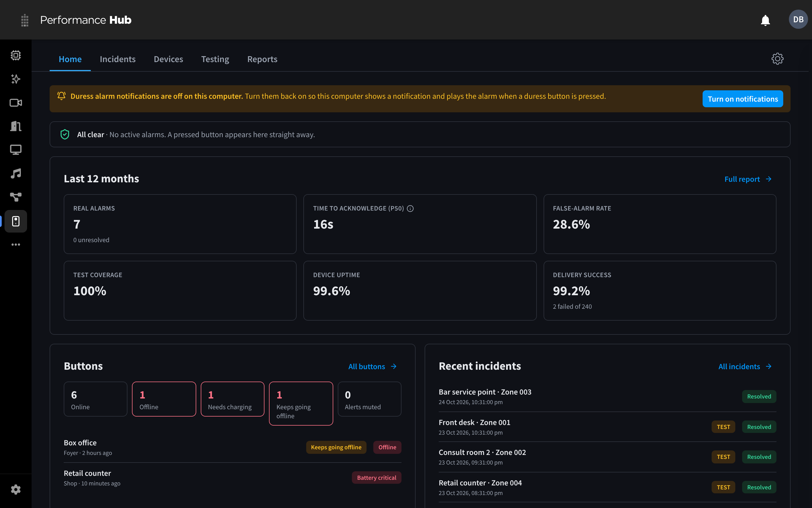This screenshot has height=508, width=812.
Task: Select the 1 Offline status card
Action: coord(164,399)
